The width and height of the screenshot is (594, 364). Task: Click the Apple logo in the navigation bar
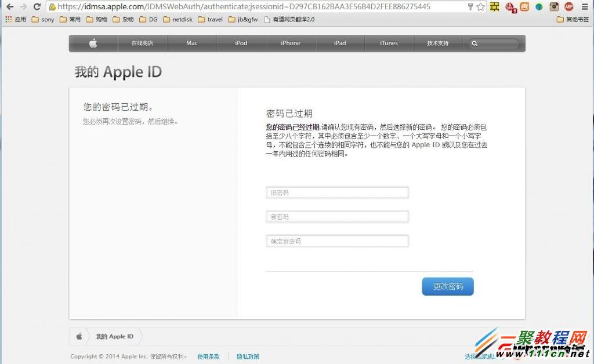tap(94, 43)
